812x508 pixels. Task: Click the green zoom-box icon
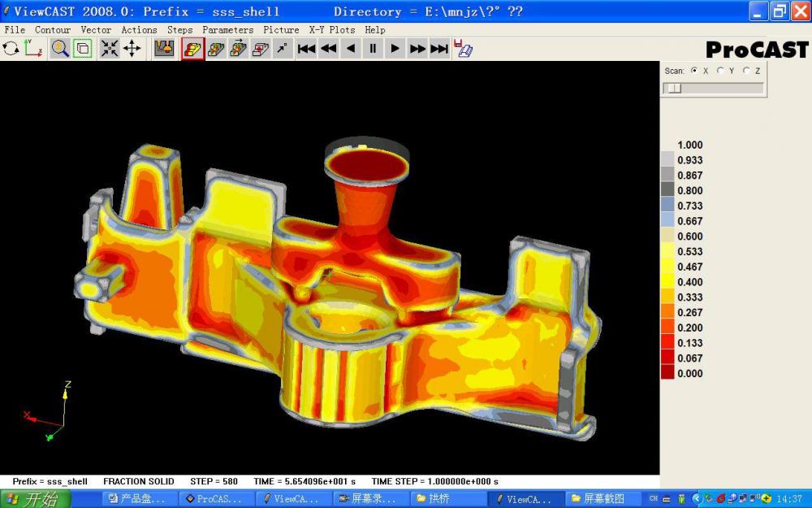82,49
